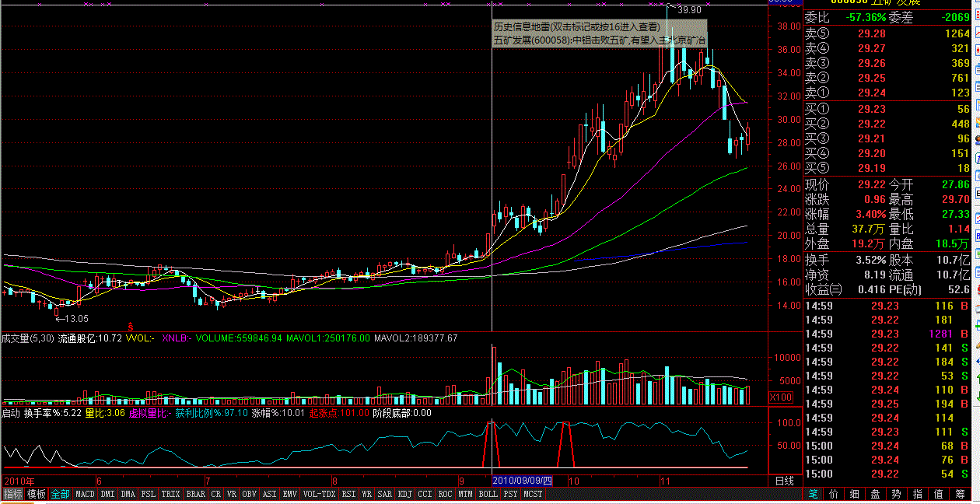Image resolution: width=980 pixels, height=504 pixels.
Task: Switch to the ROC indicator
Action: click(445, 494)
